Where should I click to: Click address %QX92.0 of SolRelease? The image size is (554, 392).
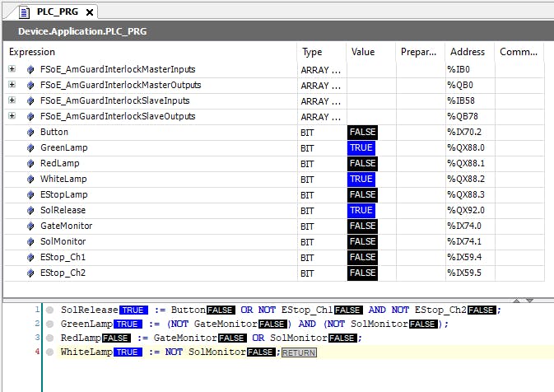click(x=466, y=210)
